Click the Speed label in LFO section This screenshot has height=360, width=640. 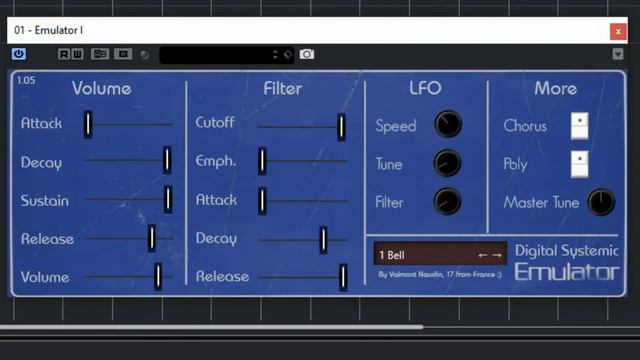tap(396, 126)
